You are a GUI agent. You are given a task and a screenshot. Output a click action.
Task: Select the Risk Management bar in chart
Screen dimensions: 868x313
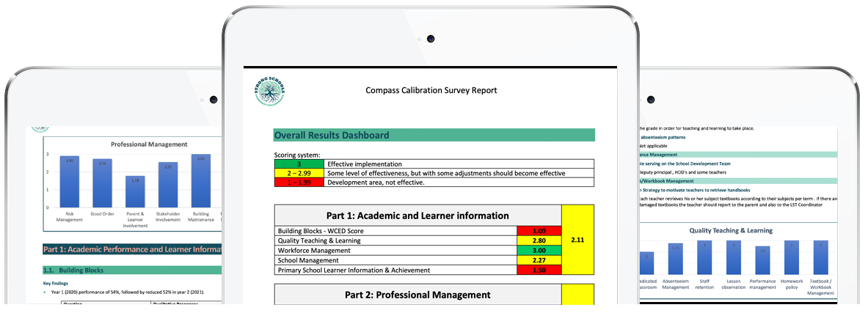coord(70,182)
